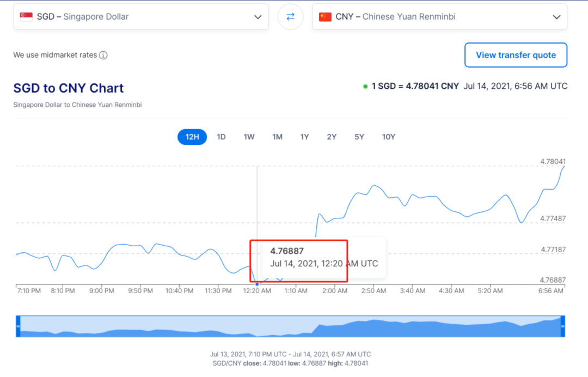Image resolution: width=588 pixels, height=377 pixels.
Task: Choose the 2Y chart range
Action: click(332, 137)
